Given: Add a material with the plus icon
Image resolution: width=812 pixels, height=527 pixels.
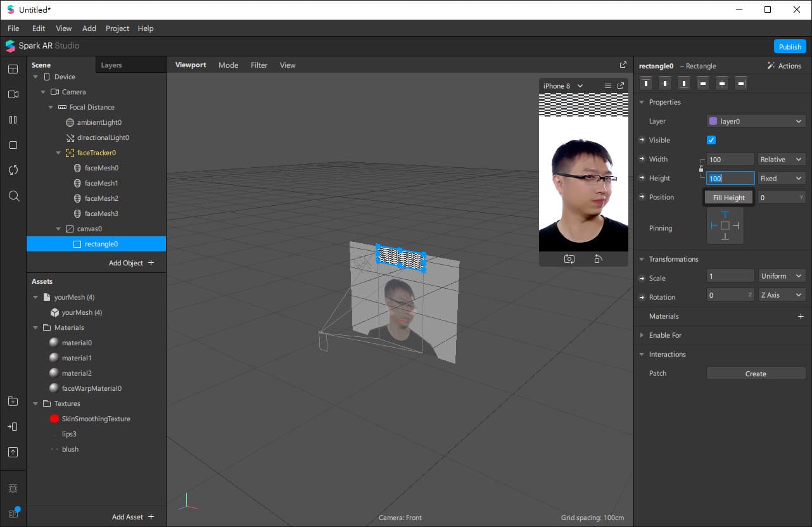Looking at the screenshot, I should pyautogui.click(x=801, y=316).
